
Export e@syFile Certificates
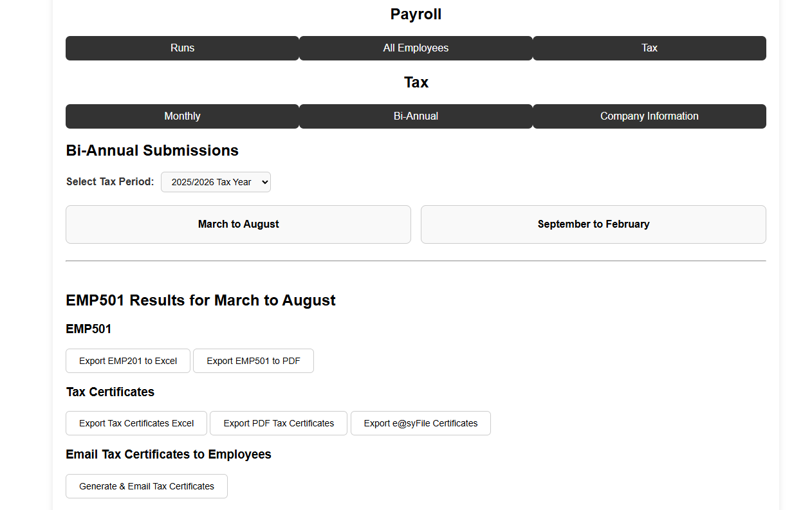(x=420, y=423)
